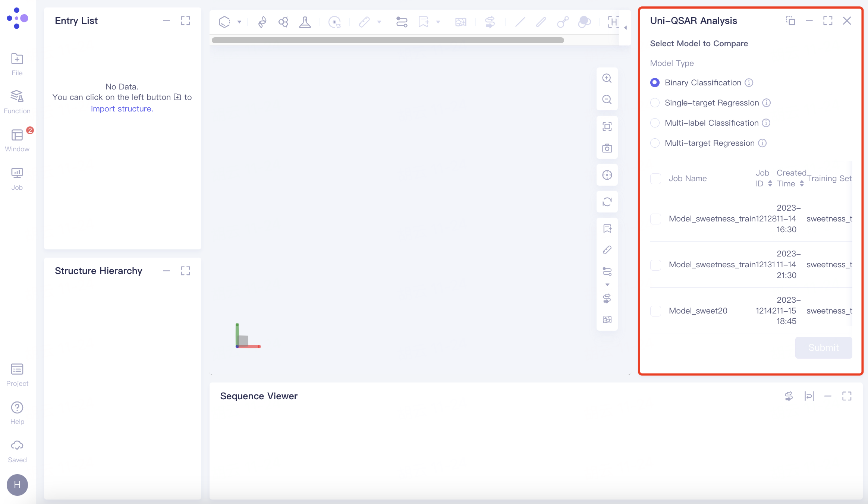This screenshot has height=504, width=868.
Task: Click the zoom out magnifier icon
Action: point(607,100)
